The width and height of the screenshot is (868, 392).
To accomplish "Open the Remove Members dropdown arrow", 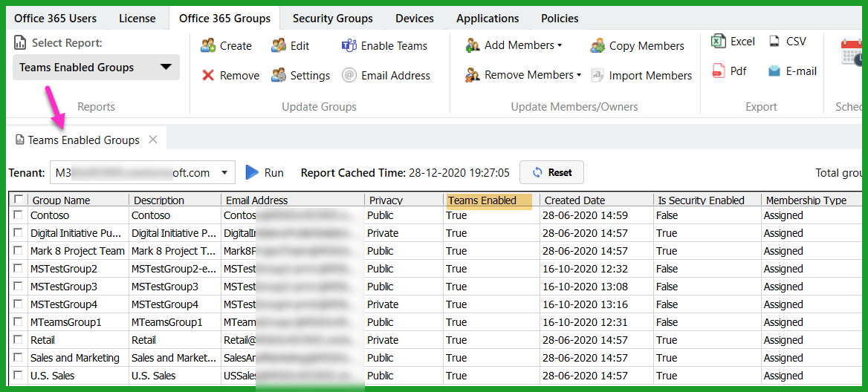I will click(579, 75).
